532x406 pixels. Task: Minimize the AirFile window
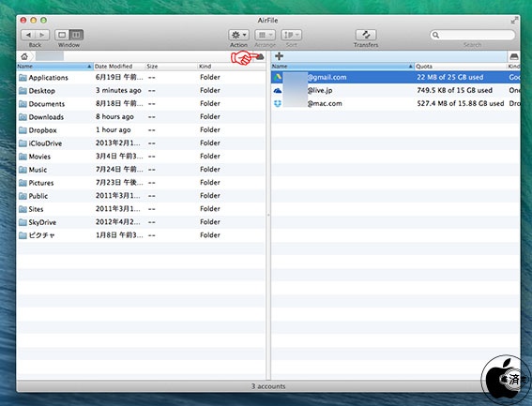coord(33,21)
